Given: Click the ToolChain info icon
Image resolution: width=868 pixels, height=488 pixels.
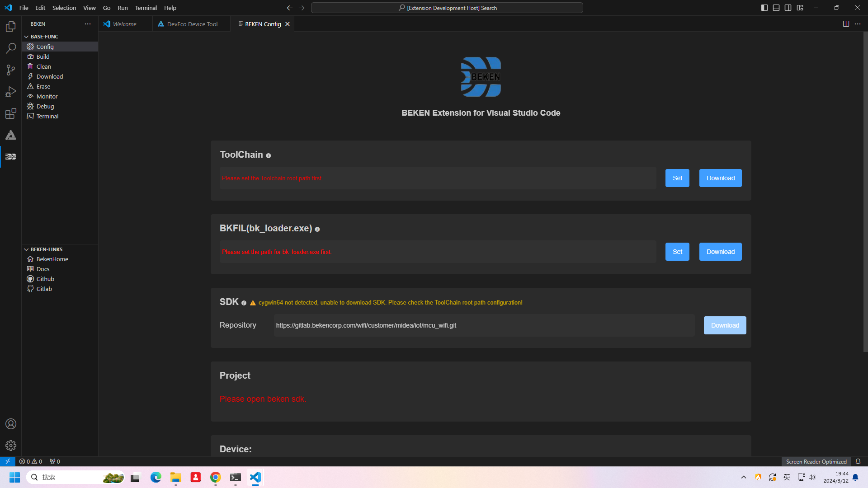Looking at the screenshot, I should click(x=269, y=155).
